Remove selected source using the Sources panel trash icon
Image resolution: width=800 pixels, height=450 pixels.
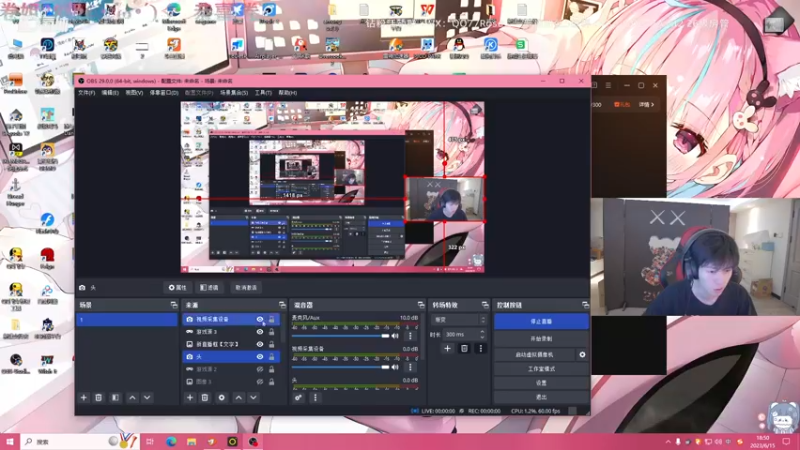click(205, 397)
